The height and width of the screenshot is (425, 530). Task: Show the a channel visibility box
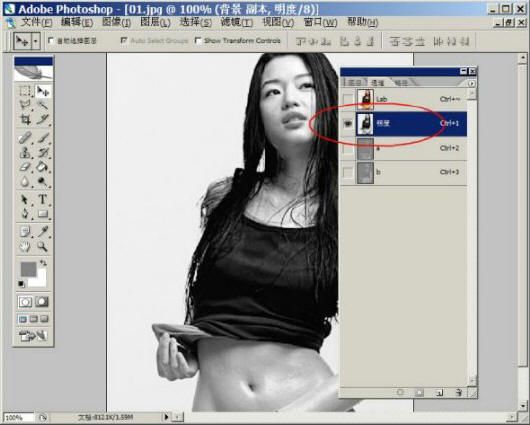click(347, 148)
